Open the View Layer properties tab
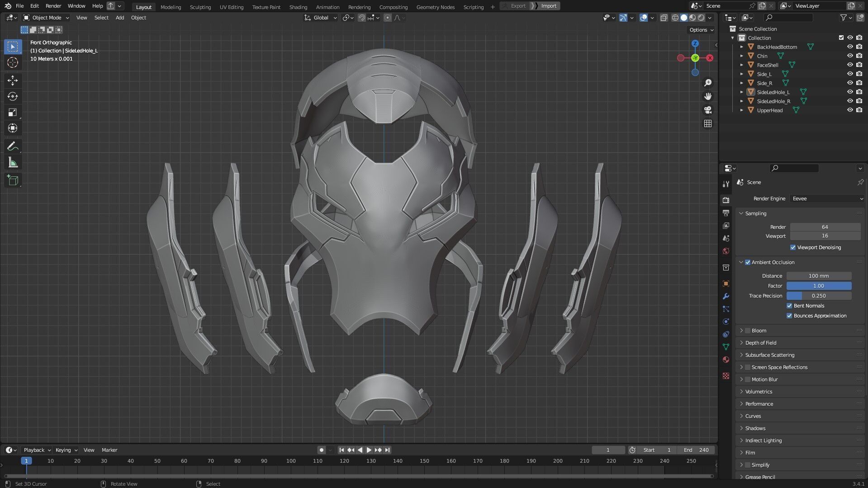Viewport: 868px width, 488px height. click(726, 225)
